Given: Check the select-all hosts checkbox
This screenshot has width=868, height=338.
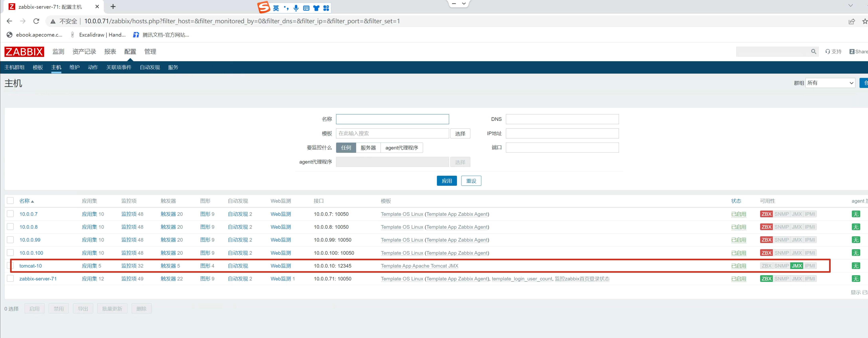Looking at the screenshot, I should coord(10,201).
